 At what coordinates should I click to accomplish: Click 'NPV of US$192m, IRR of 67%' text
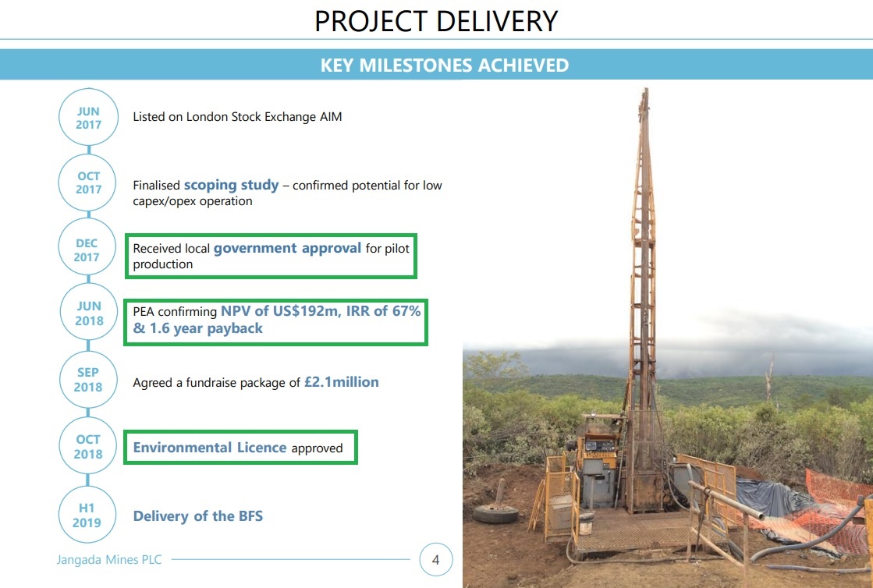(x=321, y=311)
